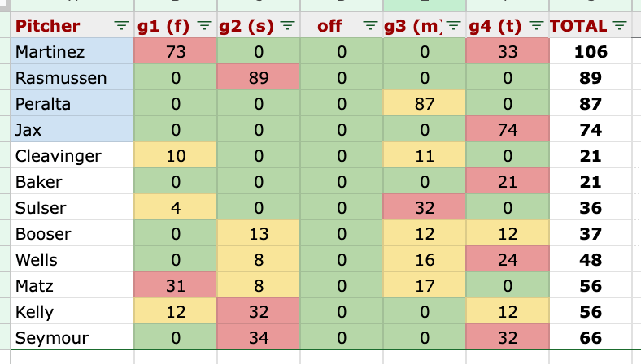Select Kelly's TOTAL cell showing 56
The height and width of the screenshot is (364, 641).
pos(591,311)
